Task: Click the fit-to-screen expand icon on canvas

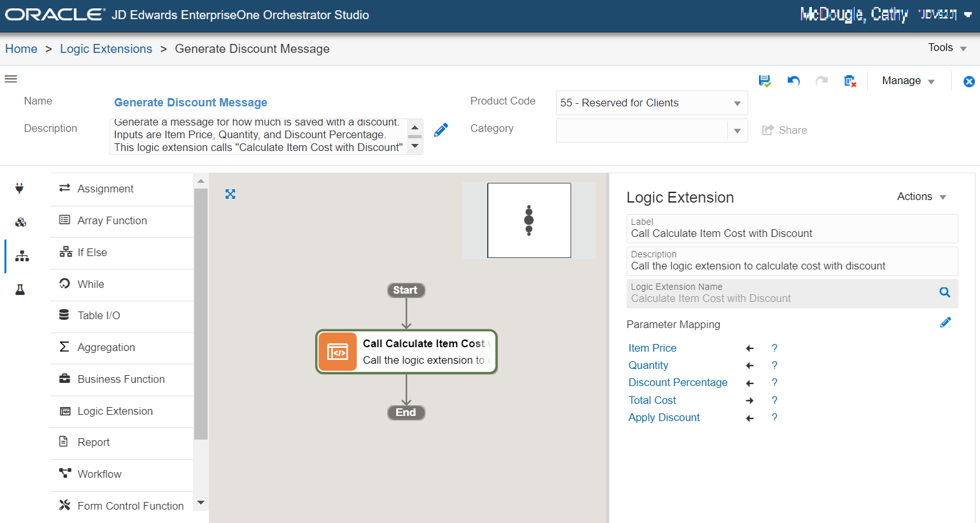Action: click(x=231, y=194)
